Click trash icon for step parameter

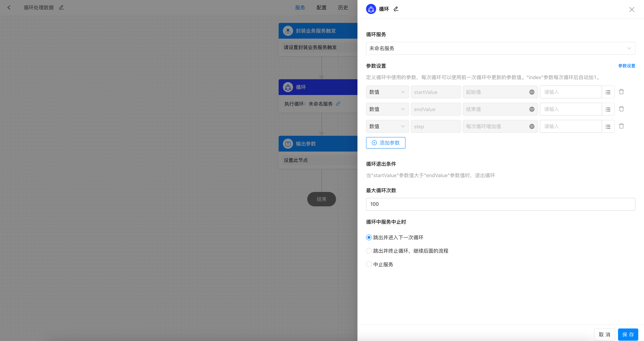click(621, 126)
